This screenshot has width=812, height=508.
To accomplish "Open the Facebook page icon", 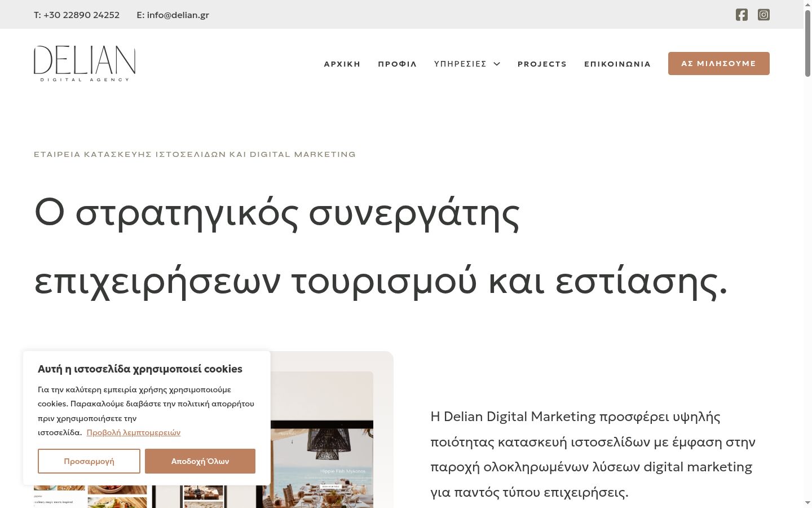I will pos(742,15).
